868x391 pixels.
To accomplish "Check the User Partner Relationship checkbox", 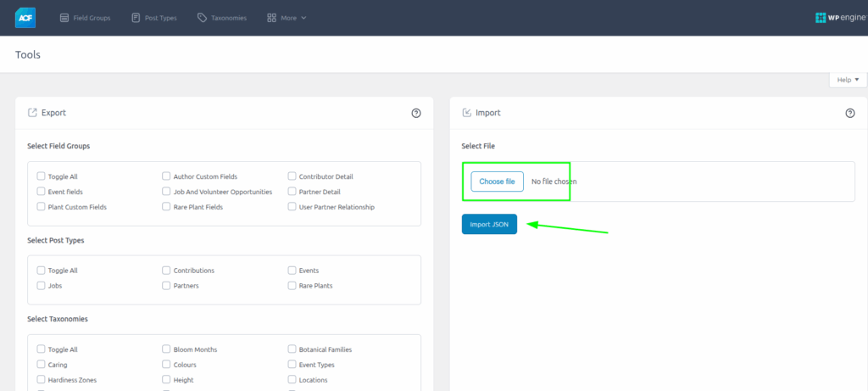I will 292,207.
